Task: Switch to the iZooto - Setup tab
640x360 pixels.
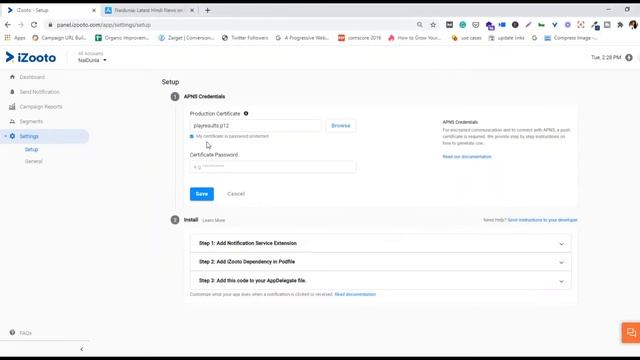Action: click(x=51, y=10)
